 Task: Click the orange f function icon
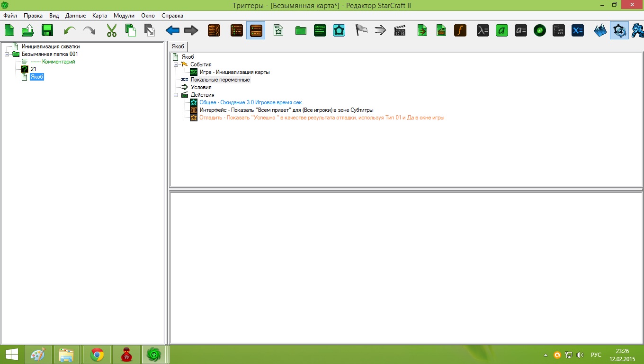point(460,31)
